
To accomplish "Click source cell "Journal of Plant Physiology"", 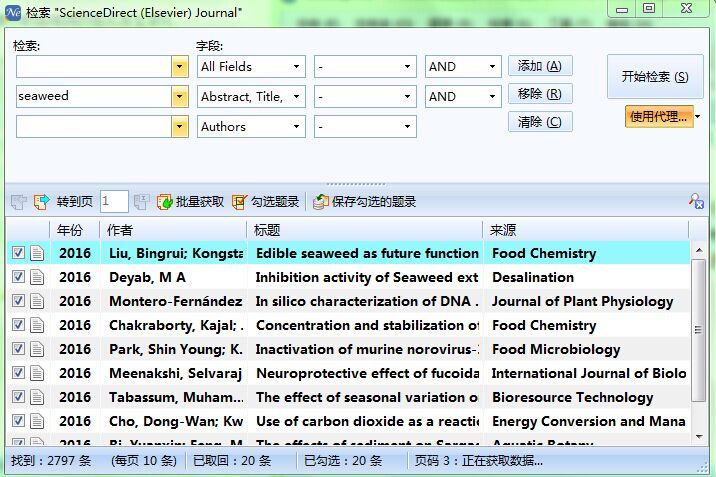I will point(582,301).
